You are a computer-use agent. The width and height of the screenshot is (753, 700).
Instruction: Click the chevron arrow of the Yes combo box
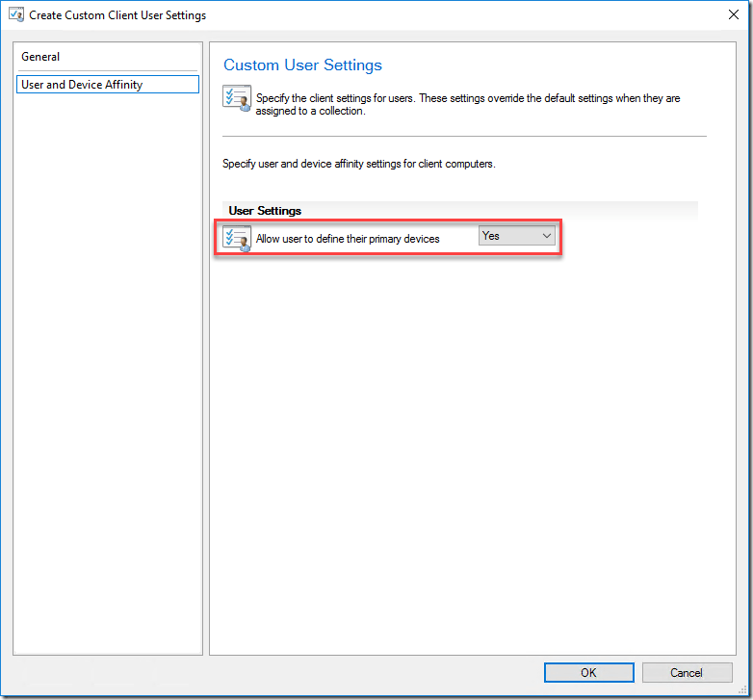click(x=547, y=236)
